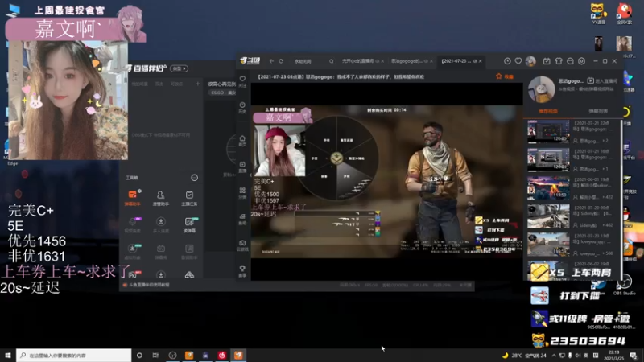
Task: Click 进入直播间 to enter live room
Action: pyautogui.click(x=602, y=81)
